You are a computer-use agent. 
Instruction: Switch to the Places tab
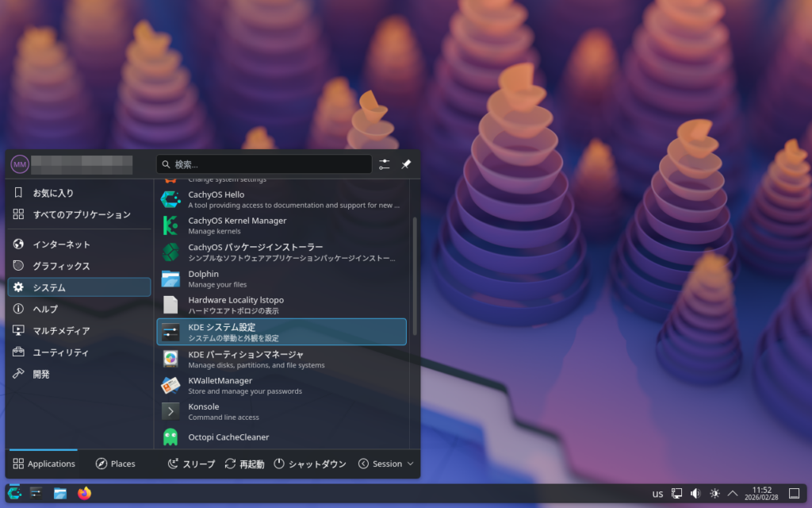pyautogui.click(x=115, y=464)
